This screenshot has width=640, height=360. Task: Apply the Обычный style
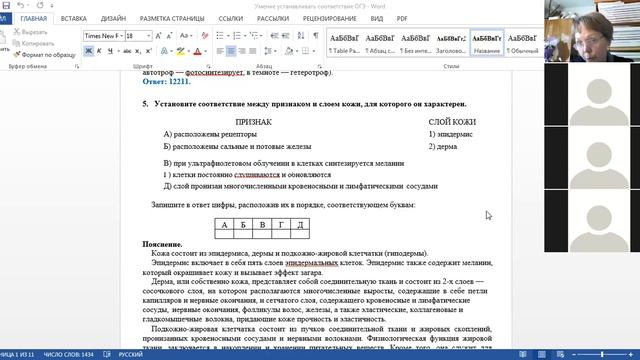click(x=522, y=43)
